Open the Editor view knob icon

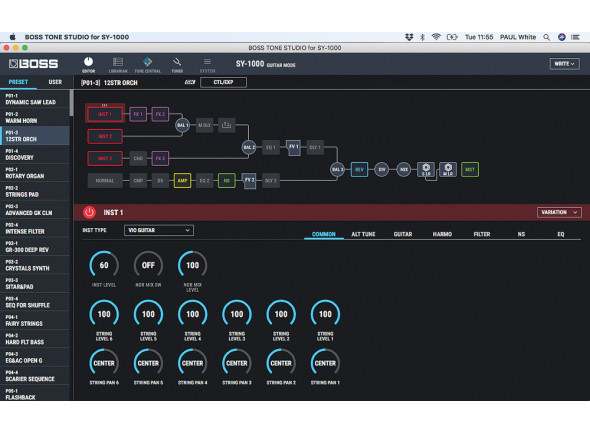[x=88, y=62]
